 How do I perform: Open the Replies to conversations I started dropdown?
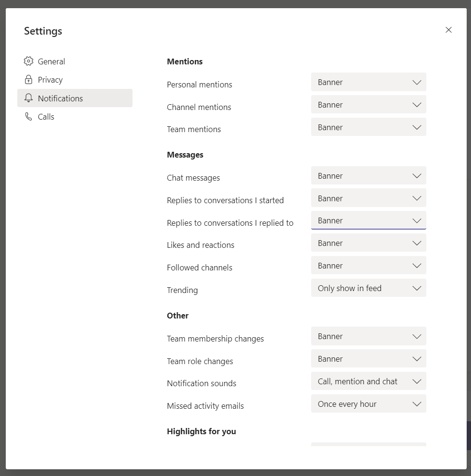coord(368,198)
